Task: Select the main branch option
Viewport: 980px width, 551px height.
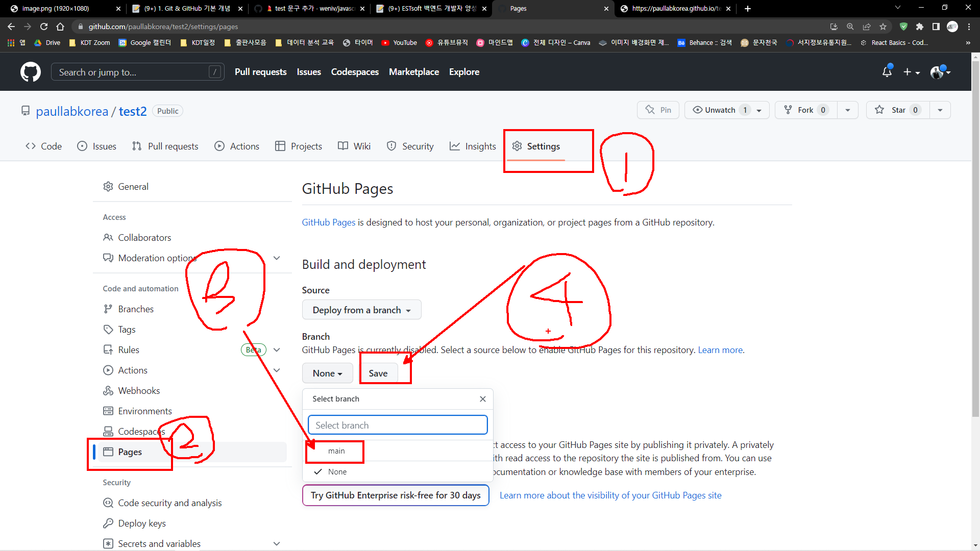Action: [336, 451]
